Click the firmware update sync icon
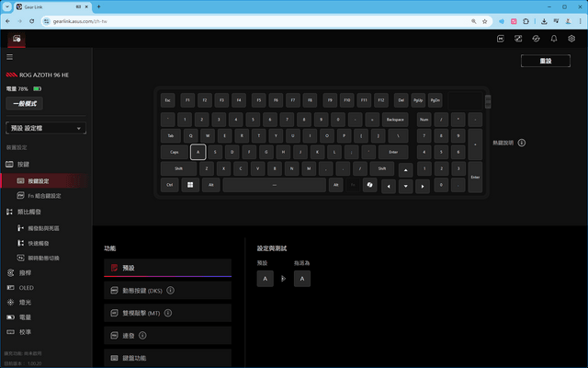Viewport: 588px width, 368px height. click(x=536, y=39)
